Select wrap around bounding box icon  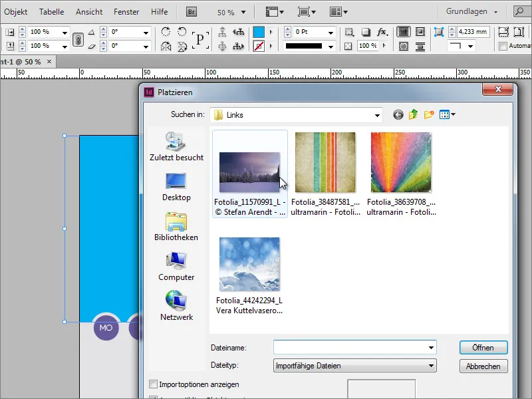[x=420, y=32]
